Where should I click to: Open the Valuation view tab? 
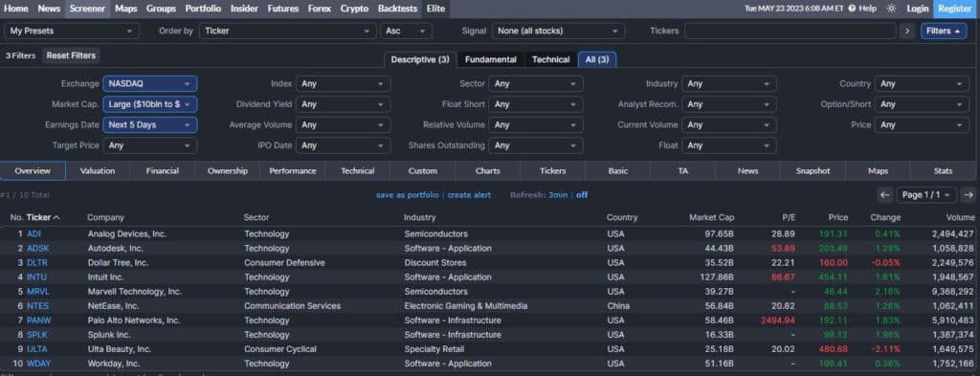pos(98,170)
